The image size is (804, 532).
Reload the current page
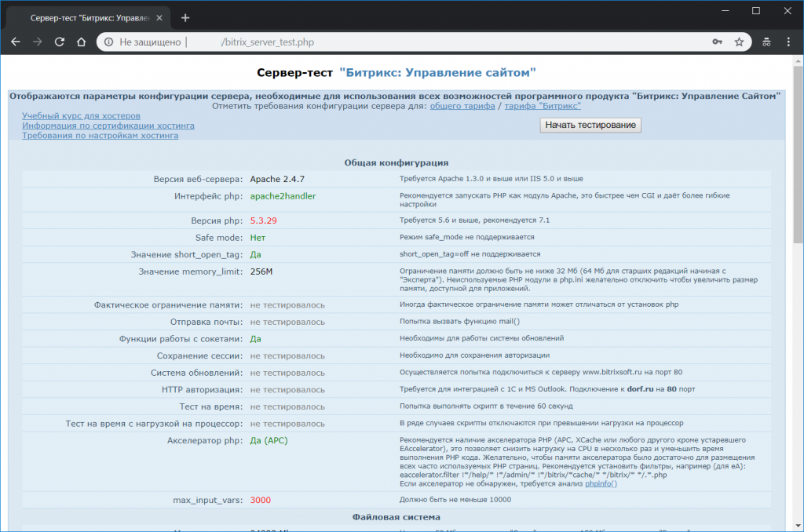[60, 42]
